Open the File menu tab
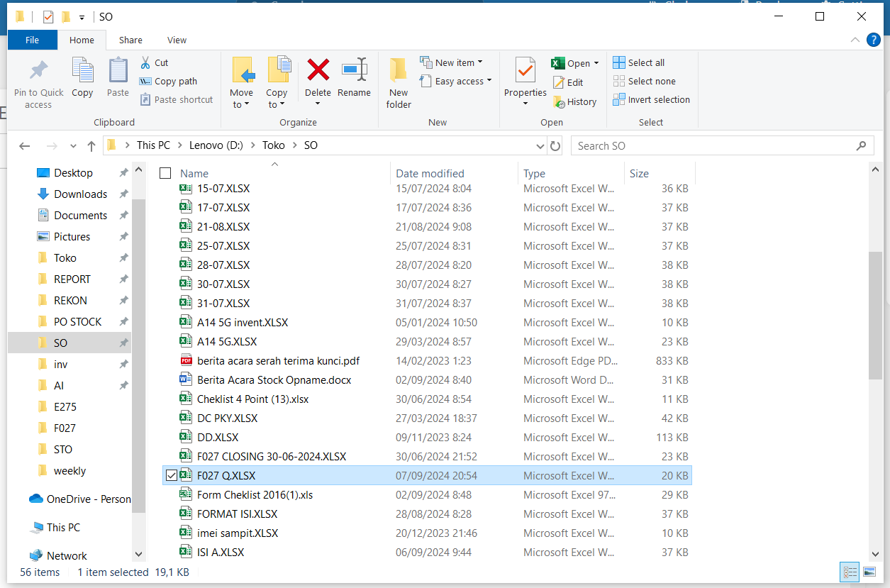The width and height of the screenshot is (890, 588). click(x=32, y=40)
